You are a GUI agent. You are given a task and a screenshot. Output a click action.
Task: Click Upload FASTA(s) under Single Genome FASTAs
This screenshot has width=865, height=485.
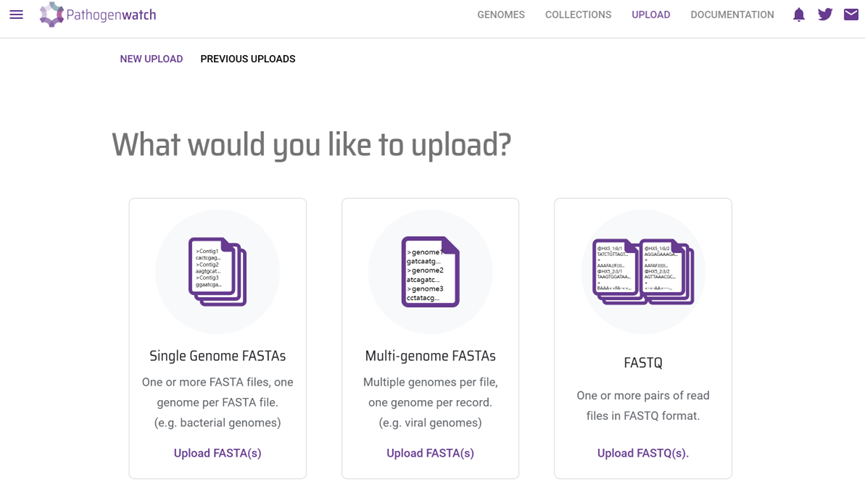click(x=217, y=453)
